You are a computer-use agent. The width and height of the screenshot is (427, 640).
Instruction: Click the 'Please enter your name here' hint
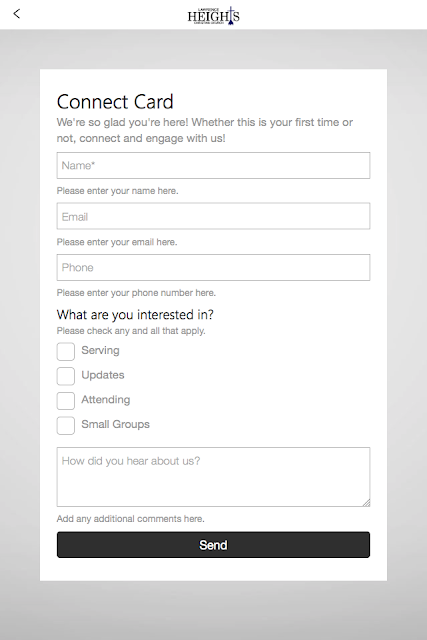pos(118,191)
